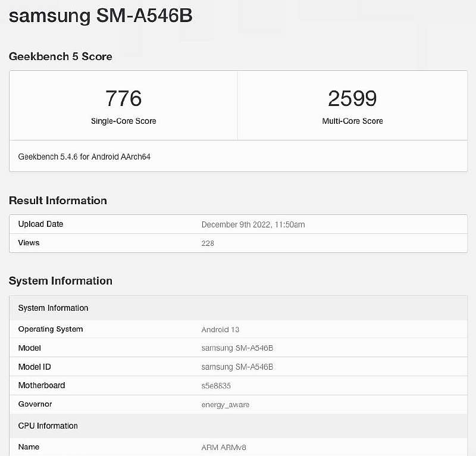Click the Upload Date row label

40,224
